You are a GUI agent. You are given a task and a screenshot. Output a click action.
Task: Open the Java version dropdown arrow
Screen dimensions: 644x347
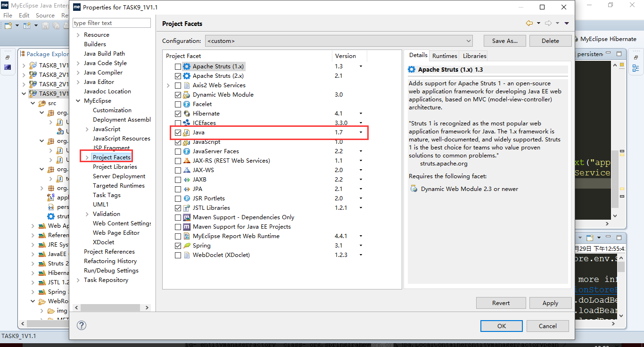pos(361,132)
